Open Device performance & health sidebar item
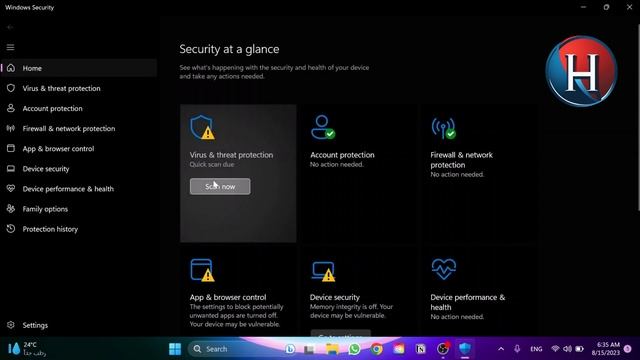The image size is (640, 360). pos(79,189)
